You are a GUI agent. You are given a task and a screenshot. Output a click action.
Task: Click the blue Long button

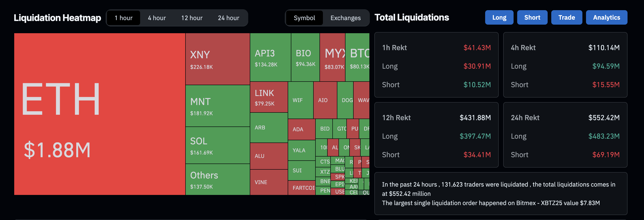[x=499, y=18]
